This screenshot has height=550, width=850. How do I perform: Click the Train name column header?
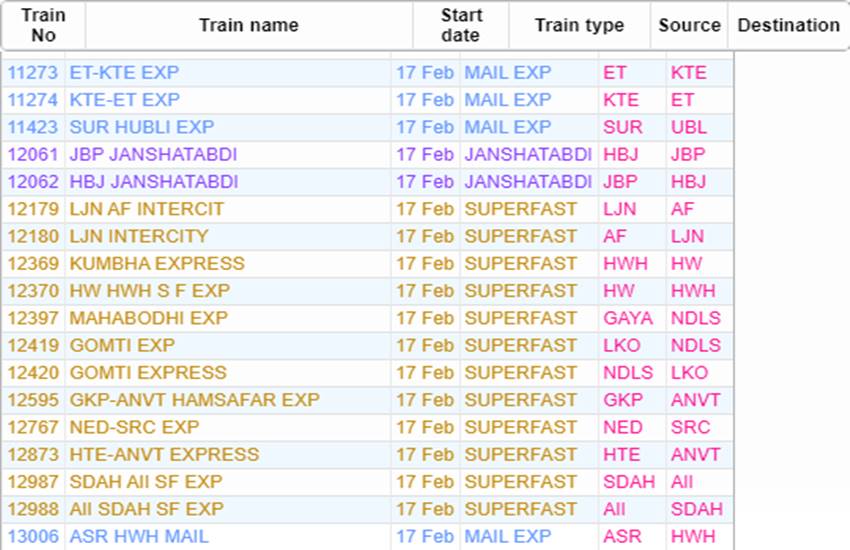[249, 25]
